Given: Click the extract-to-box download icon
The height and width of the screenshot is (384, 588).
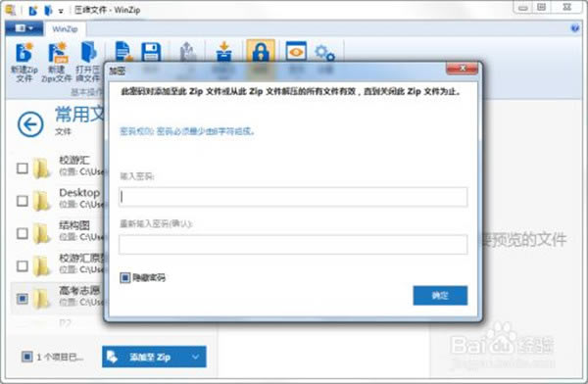Looking at the screenshot, I should pos(223,51).
